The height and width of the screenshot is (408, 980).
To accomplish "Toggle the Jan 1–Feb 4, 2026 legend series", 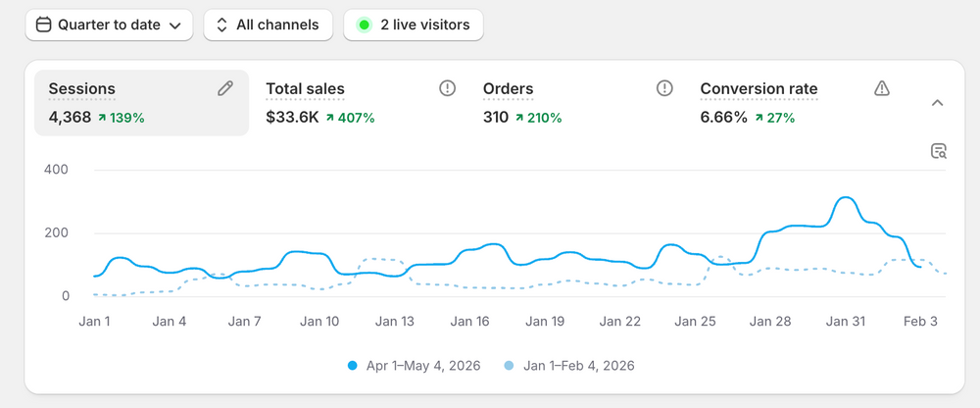I will pos(568,366).
